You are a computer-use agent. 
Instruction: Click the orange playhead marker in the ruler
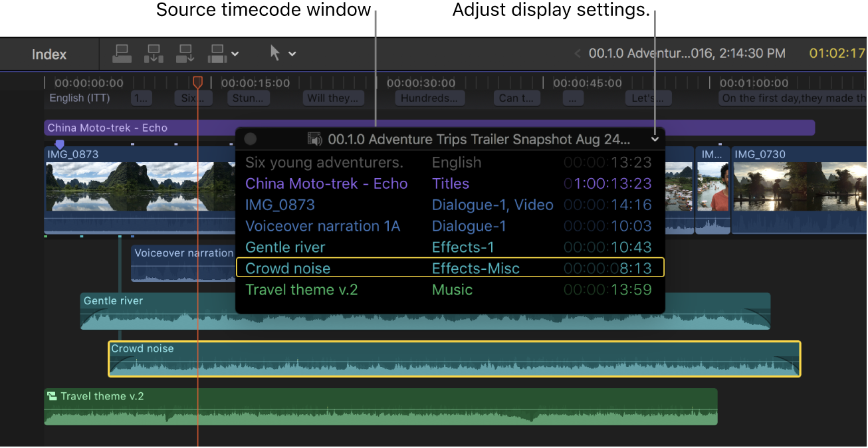click(198, 81)
